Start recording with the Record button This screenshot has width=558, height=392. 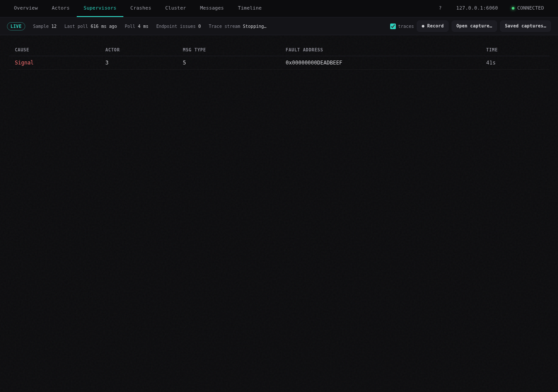coord(432,26)
